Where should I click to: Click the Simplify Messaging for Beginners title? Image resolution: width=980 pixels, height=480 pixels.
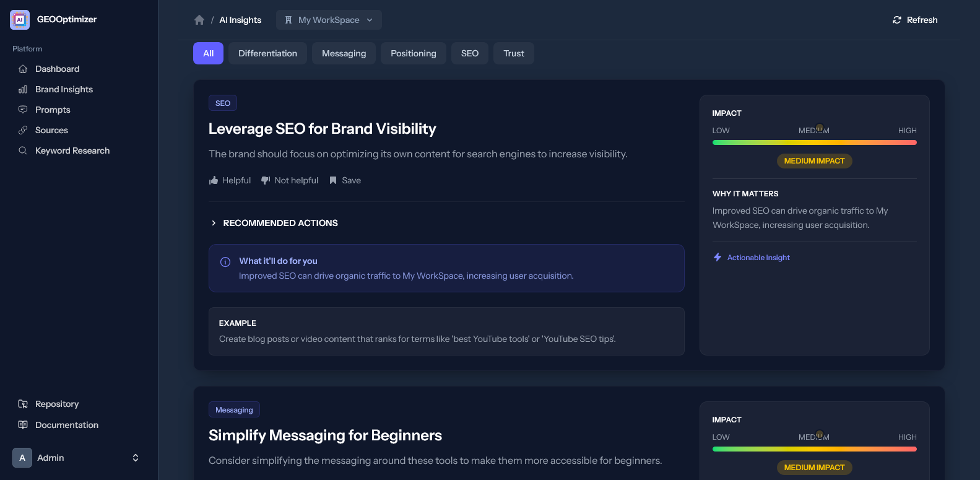tap(325, 435)
